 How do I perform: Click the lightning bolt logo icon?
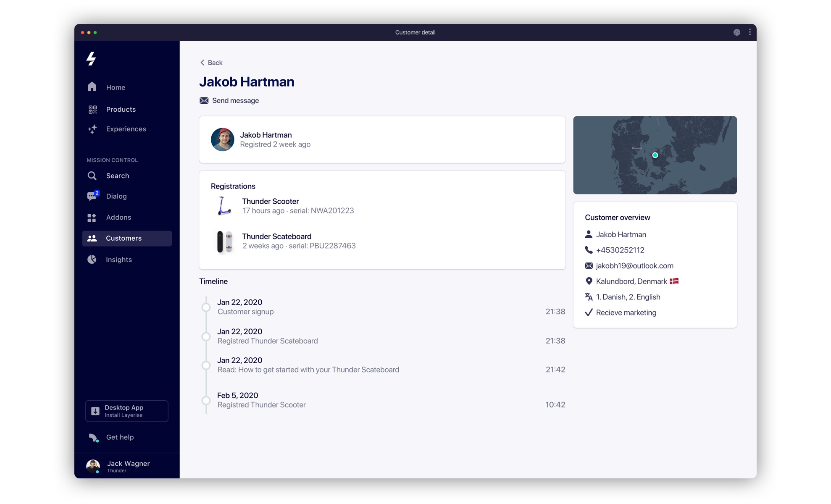click(x=91, y=58)
